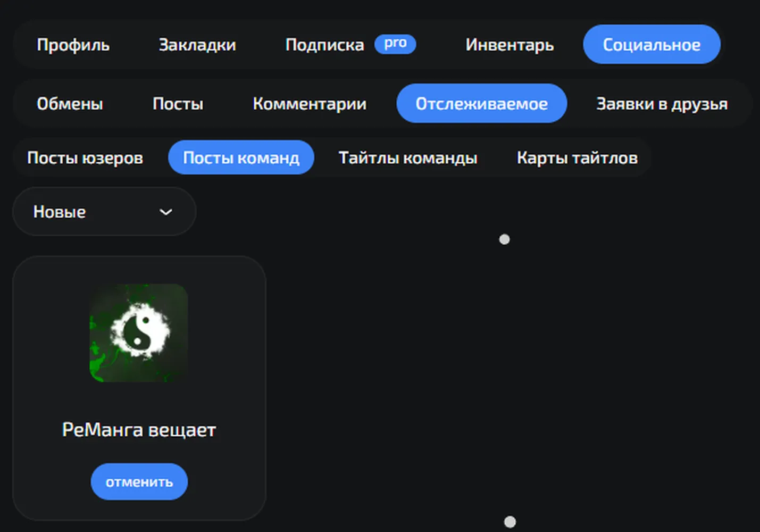Select the Отслеживаемое section
760x532 pixels.
[x=482, y=104]
